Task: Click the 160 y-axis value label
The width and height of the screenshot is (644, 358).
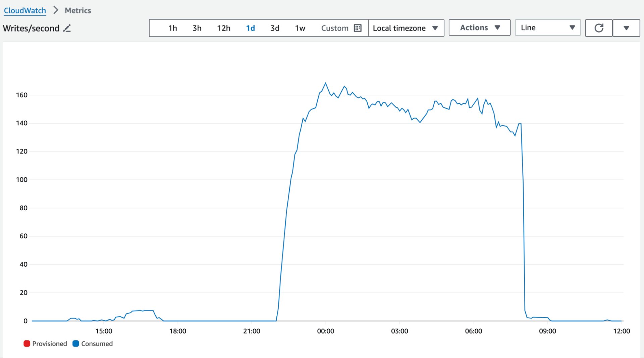Action: pyautogui.click(x=22, y=95)
